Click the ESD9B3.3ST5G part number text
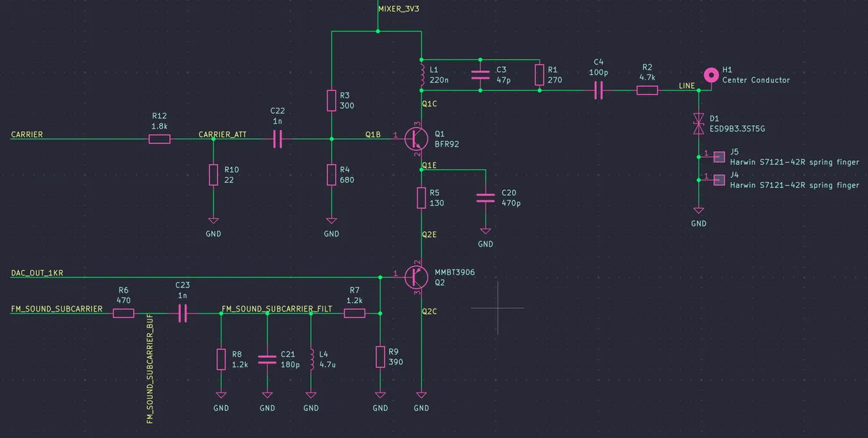Image resolution: width=868 pixels, height=438 pixels. coord(739,129)
